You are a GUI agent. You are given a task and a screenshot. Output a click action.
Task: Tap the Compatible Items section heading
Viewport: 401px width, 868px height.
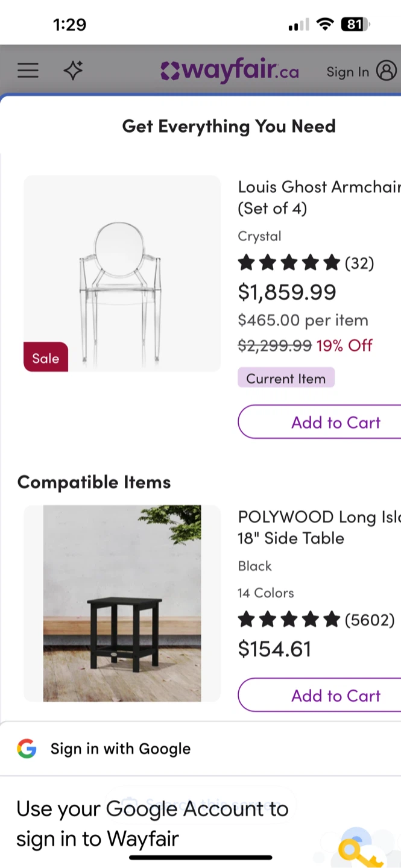(x=94, y=482)
